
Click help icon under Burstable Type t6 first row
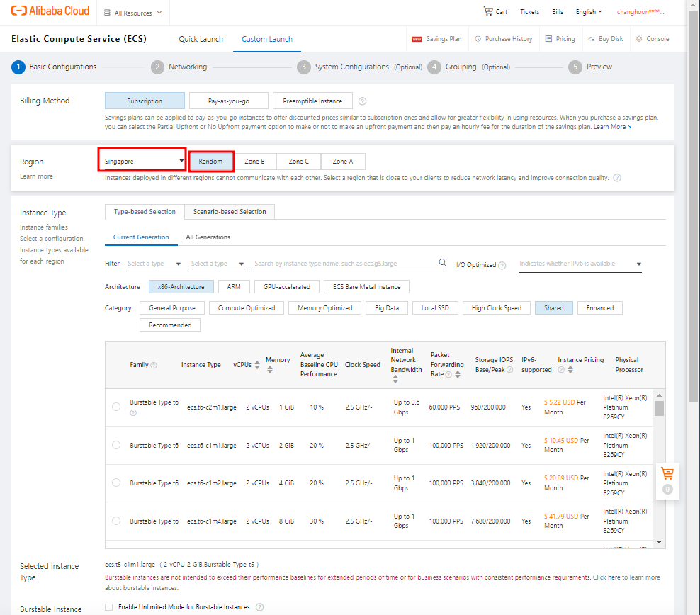133,413
